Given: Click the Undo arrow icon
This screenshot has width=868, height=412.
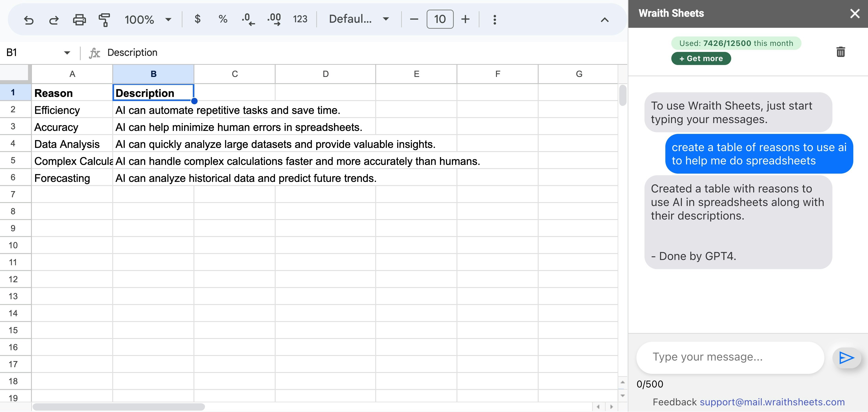Looking at the screenshot, I should pyautogui.click(x=29, y=20).
